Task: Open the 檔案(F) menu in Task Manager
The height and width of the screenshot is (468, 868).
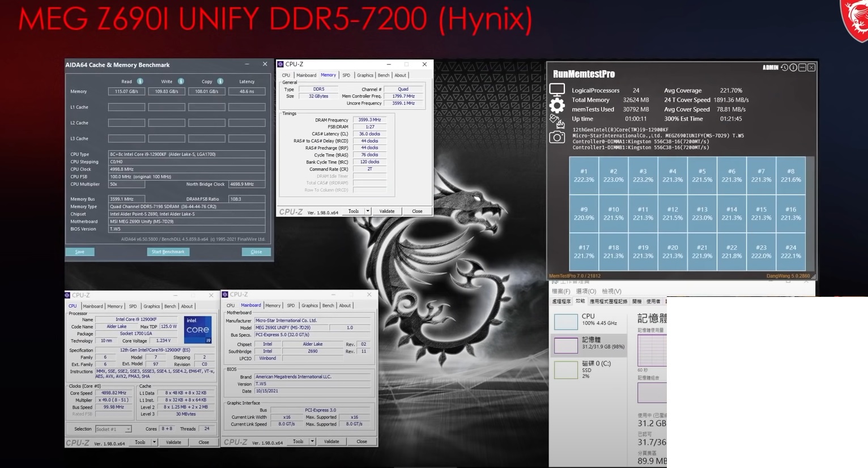Action: pos(561,291)
